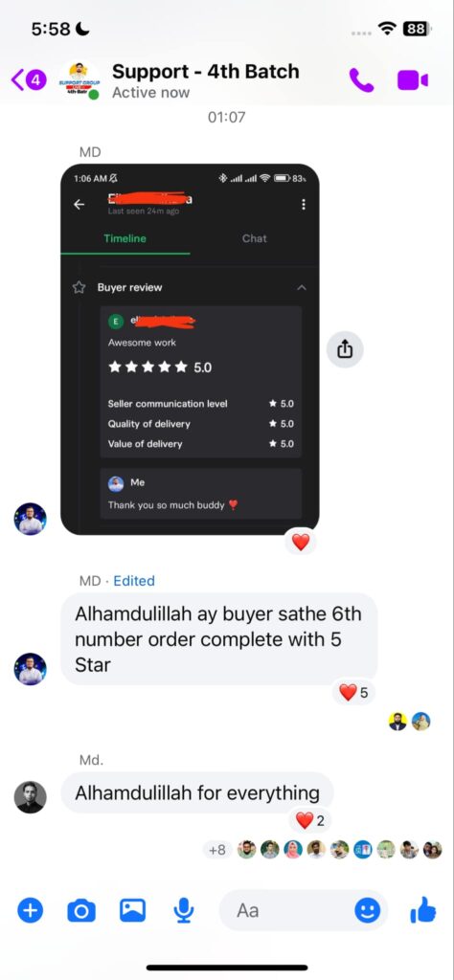
Task: Start a voice call with the group
Action: click(361, 80)
